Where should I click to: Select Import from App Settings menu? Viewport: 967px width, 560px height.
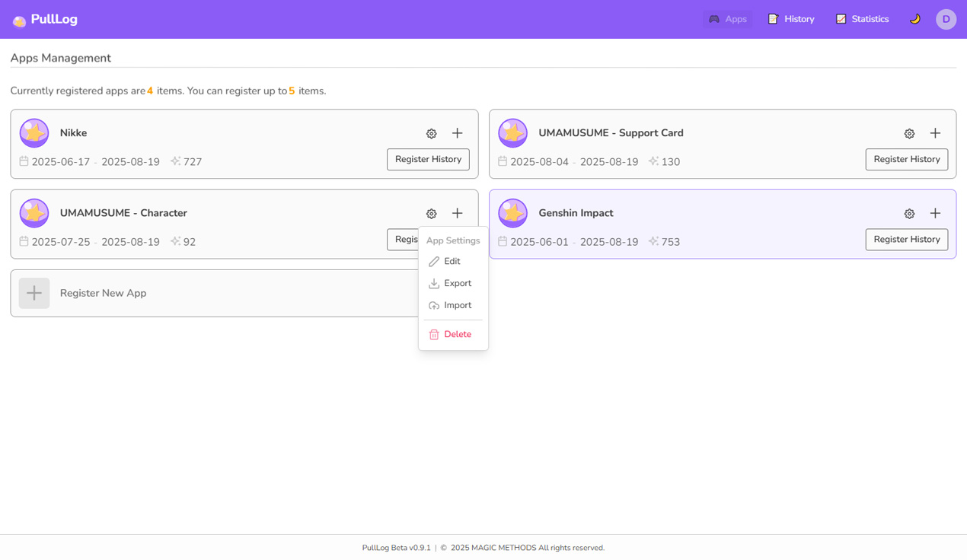tap(457, 305)
